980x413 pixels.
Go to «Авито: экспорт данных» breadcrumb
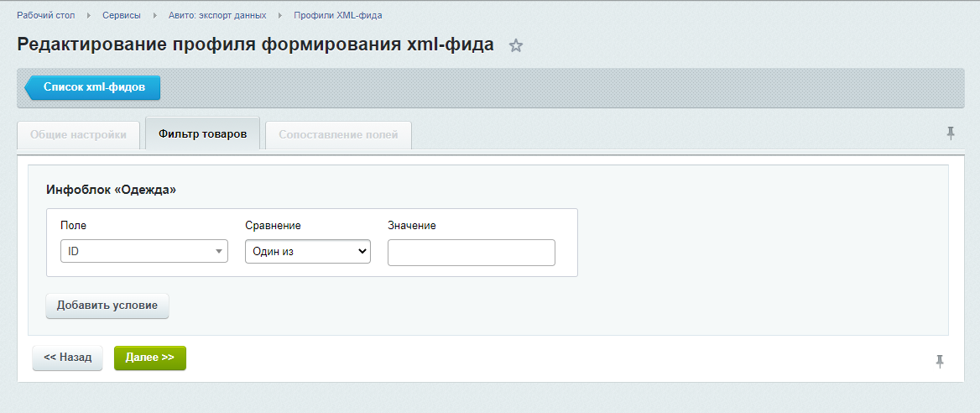[217, 16]
